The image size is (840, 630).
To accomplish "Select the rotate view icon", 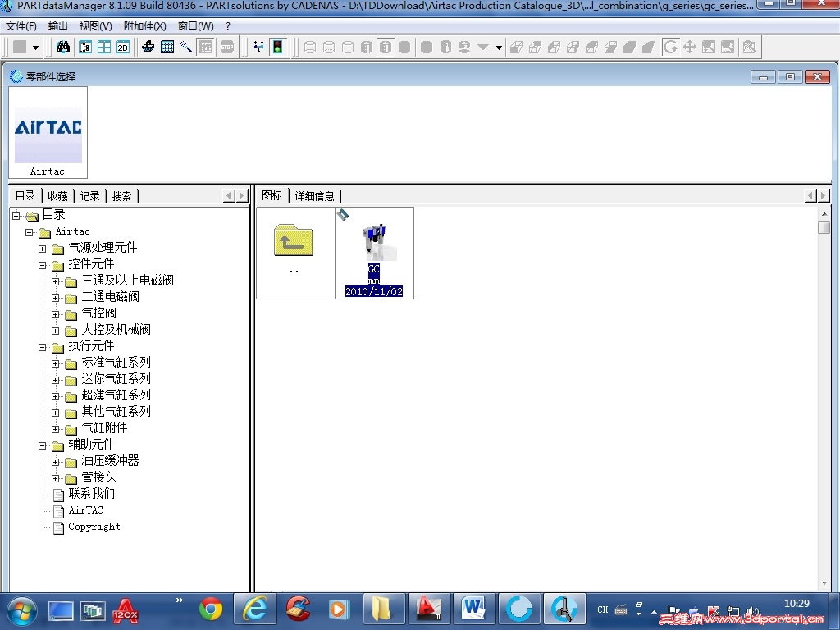I will click(671, 47).
